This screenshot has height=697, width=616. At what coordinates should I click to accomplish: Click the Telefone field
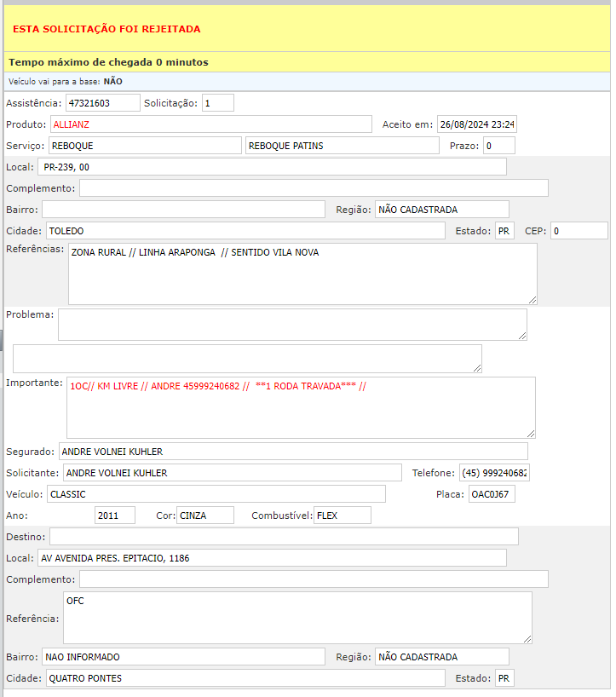tap(494, 473)
